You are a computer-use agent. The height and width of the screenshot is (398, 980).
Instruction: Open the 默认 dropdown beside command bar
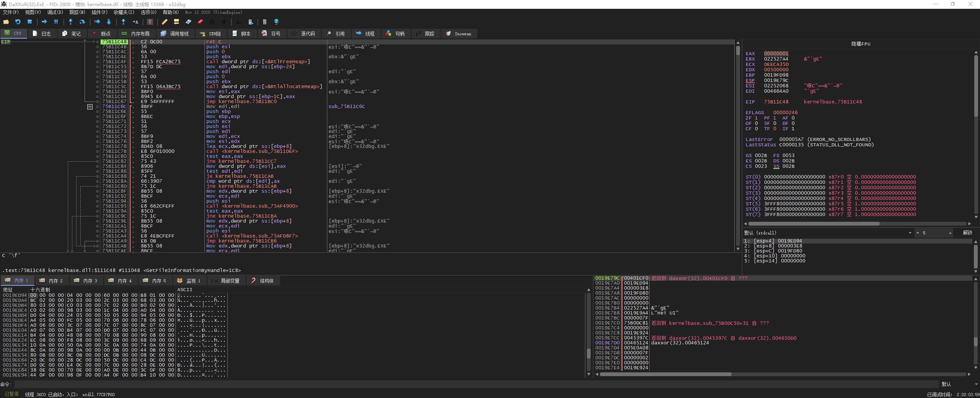[x=957, y=384]
